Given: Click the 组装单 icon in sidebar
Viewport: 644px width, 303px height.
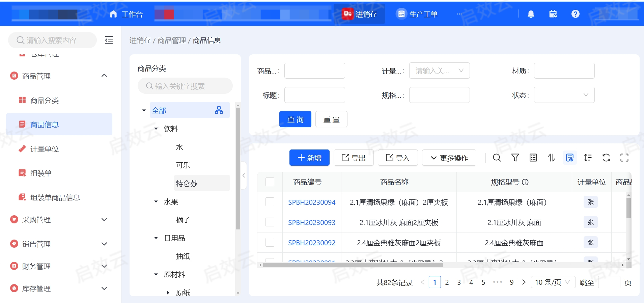Looking at the screenshot, I should (x=22, y=173).
